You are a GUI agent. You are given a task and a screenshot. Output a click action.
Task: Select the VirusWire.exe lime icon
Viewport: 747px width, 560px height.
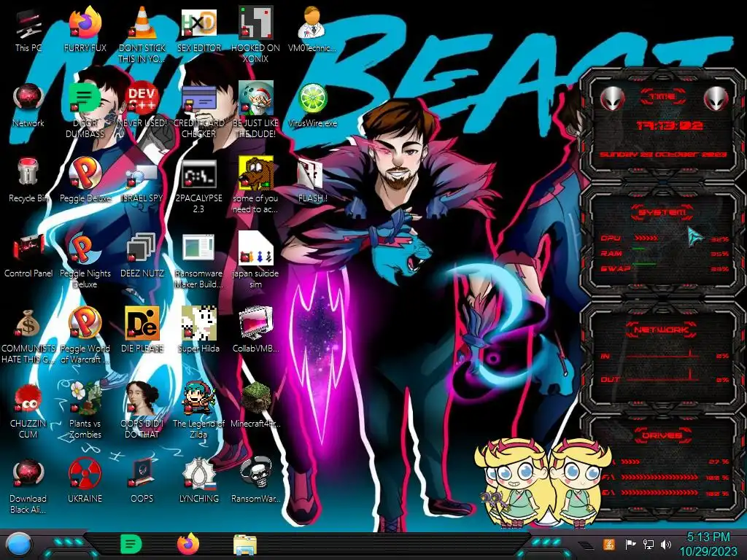312,105
